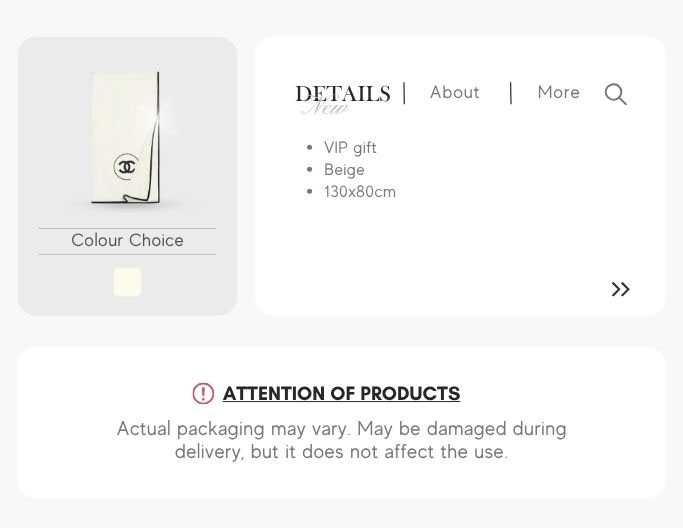Open the About tab
683x528 pixels.
[454, 92]
